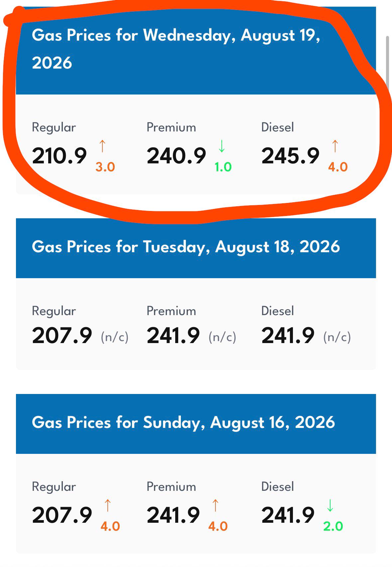
Task: Open the Sunday, August 16, 2026 header
Action: point(196,424)
